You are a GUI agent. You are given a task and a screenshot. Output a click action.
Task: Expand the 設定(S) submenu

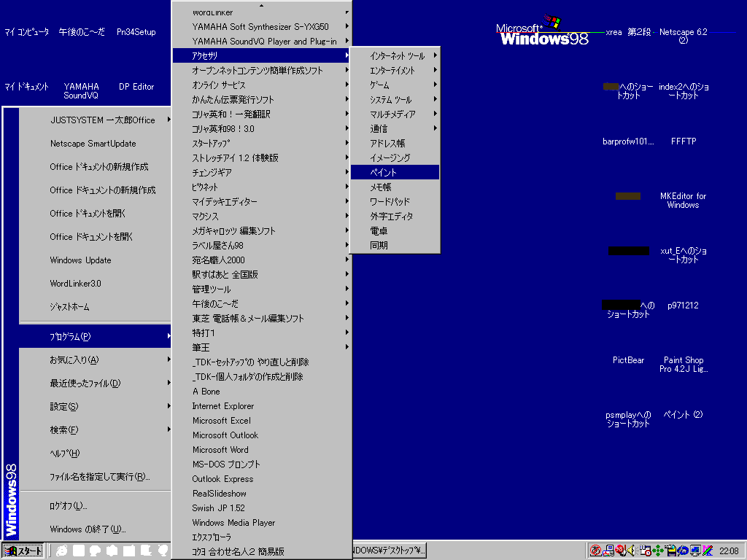point(96,407)
